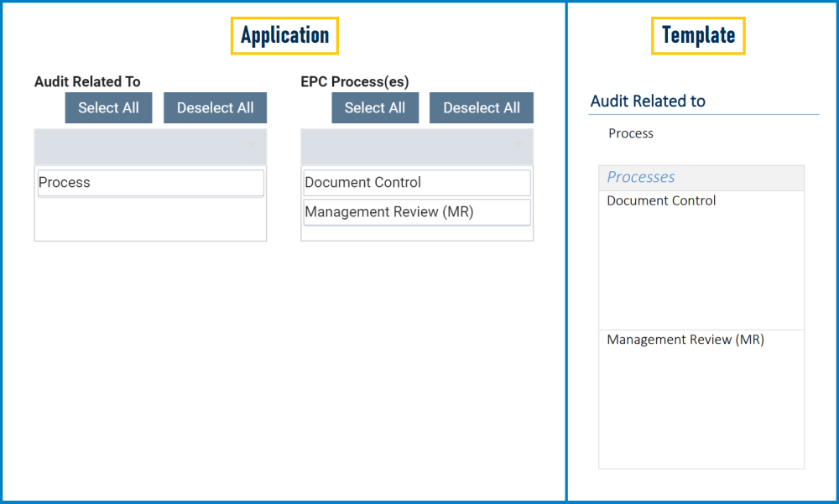Image resolution: width=839 pixels, height=504 pixels.
Task: Select Management Review (MR) in EPC Process(es)
Action: (417, 212)
